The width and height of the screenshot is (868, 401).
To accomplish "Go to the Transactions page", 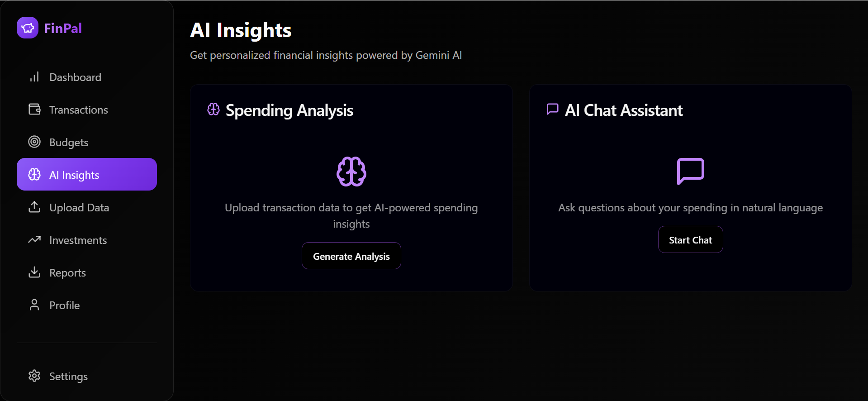I will pos(78,110).
